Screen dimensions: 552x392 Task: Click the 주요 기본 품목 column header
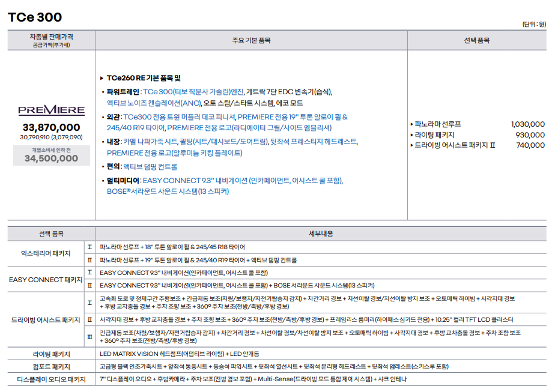click(x=251, y=40)
